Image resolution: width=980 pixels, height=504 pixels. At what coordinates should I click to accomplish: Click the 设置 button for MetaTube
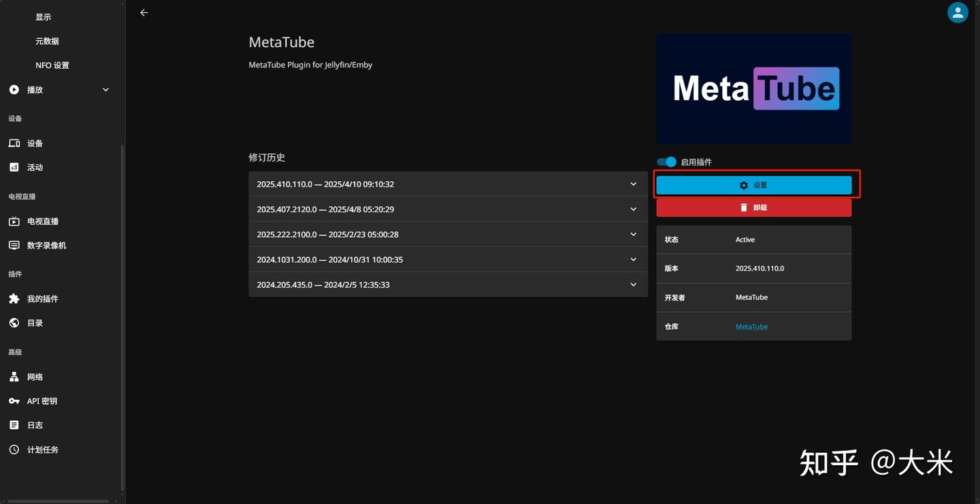click(753, 185)
